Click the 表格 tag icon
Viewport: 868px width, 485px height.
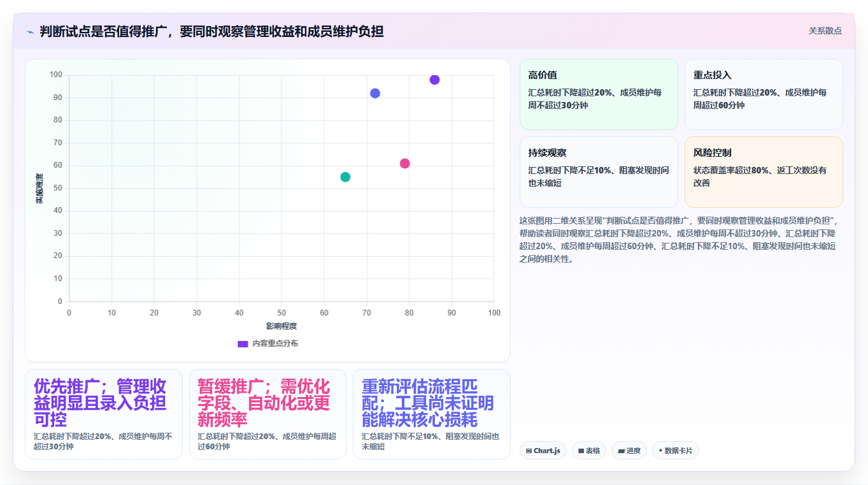[581, 451]
